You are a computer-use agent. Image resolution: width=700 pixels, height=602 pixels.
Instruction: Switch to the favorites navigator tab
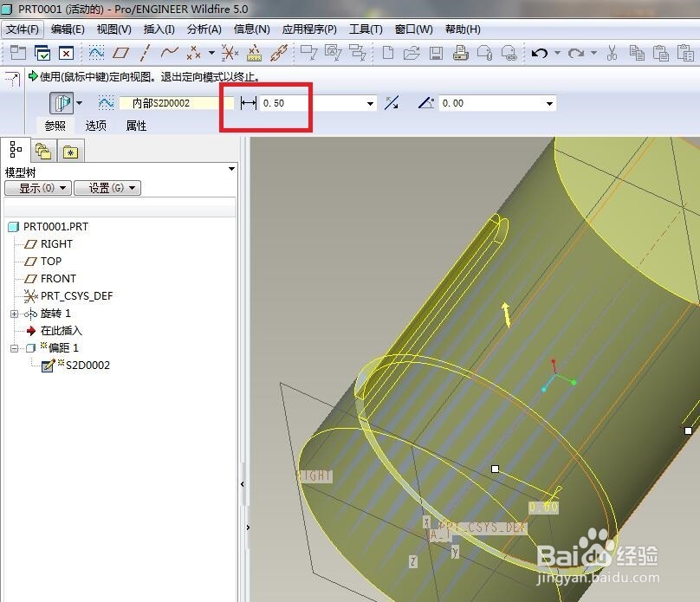[x=70, y=152]
